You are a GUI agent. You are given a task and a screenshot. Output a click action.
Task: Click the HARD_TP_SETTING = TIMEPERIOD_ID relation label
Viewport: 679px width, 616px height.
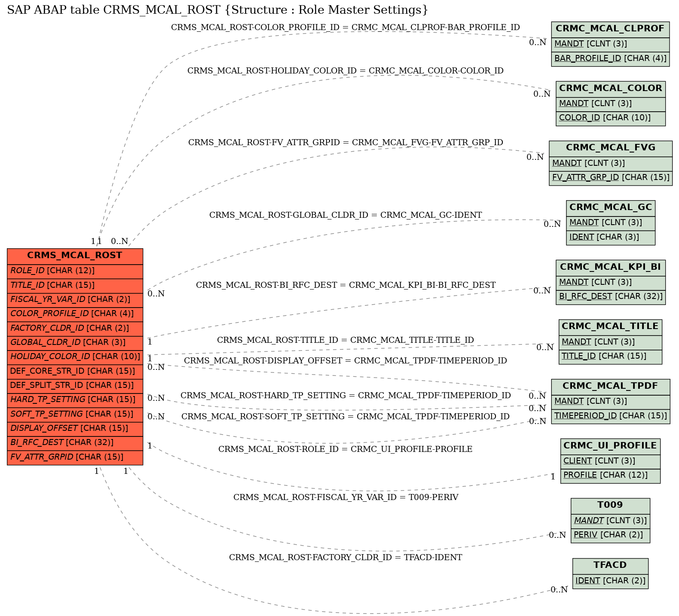(346, 396)
